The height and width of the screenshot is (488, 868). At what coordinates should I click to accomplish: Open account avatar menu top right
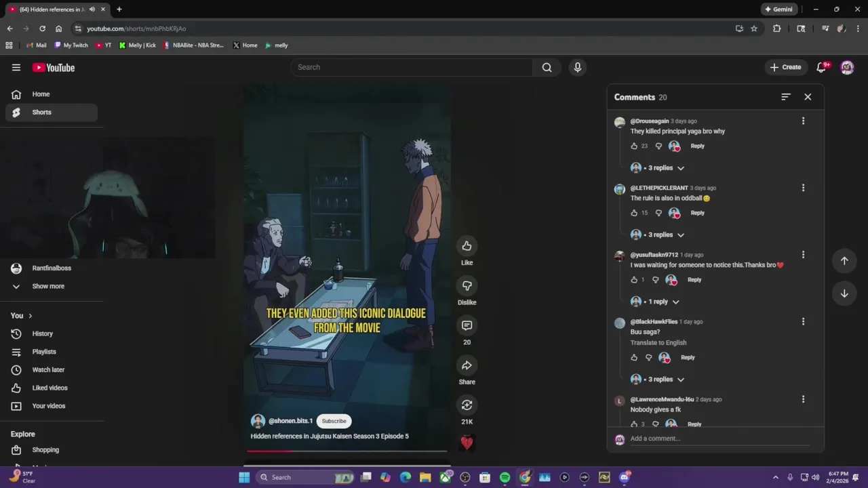click(847, 67)
